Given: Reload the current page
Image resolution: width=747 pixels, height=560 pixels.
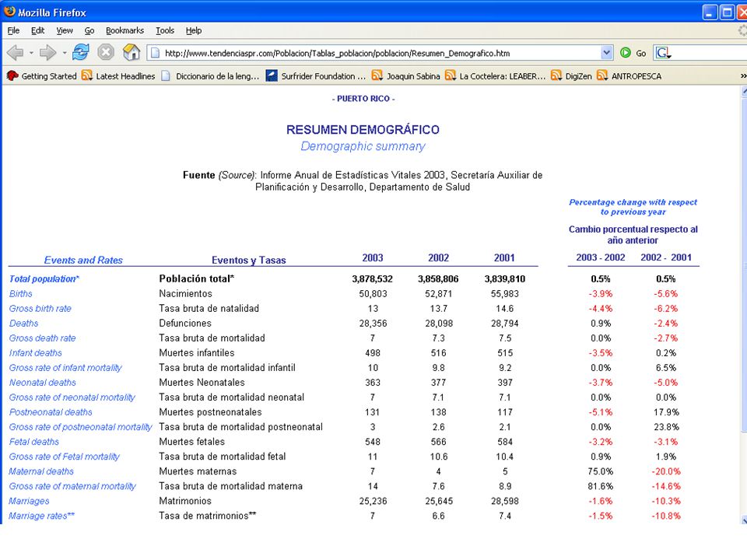Looking at the screenshot, I should pyautogui.click(x=80, y=52).
